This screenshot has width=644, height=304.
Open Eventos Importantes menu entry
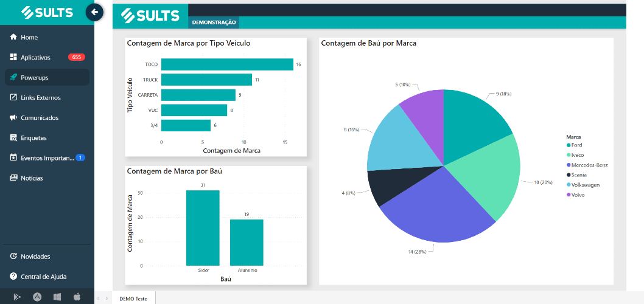47,157
